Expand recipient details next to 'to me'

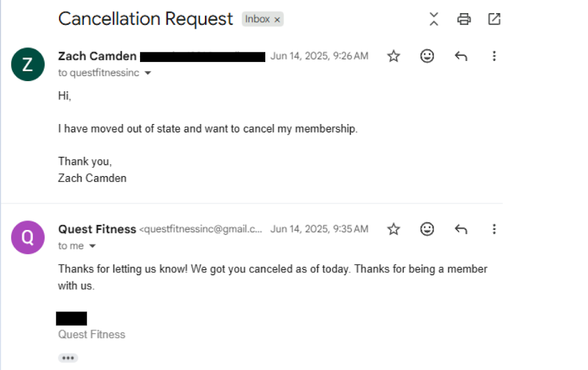(x=92, y=246)
